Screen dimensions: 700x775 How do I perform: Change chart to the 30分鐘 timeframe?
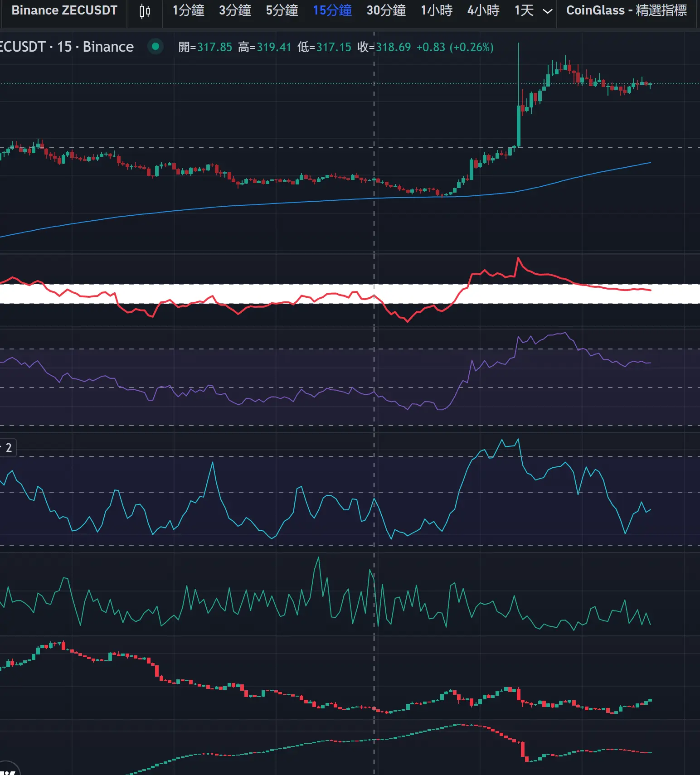tap(386, 10)
